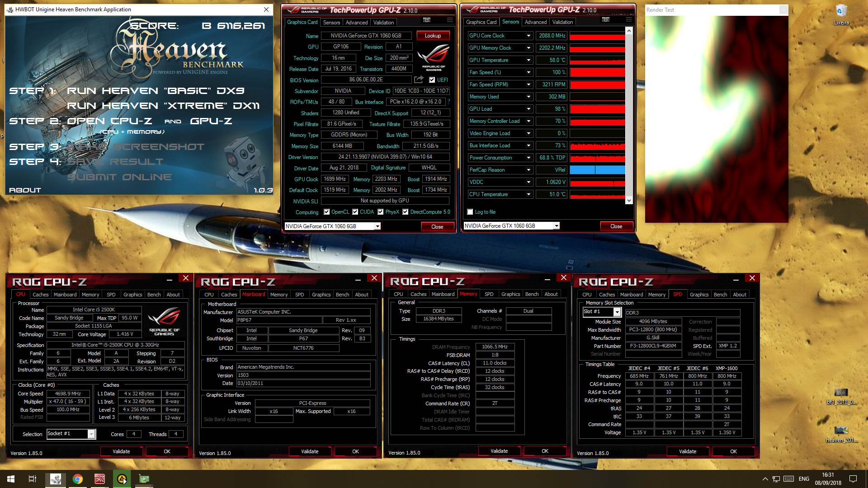Open About tab in CPU-Z SPD window
Screen dimensions: 868x488
pyautogui.click(x=740, y=295)
